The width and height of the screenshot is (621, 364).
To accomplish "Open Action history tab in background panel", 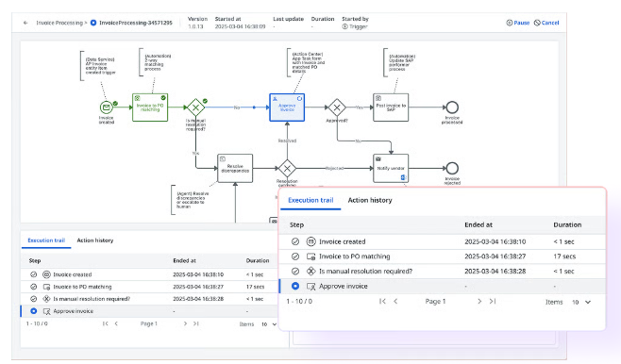I will tap(95, 240).
